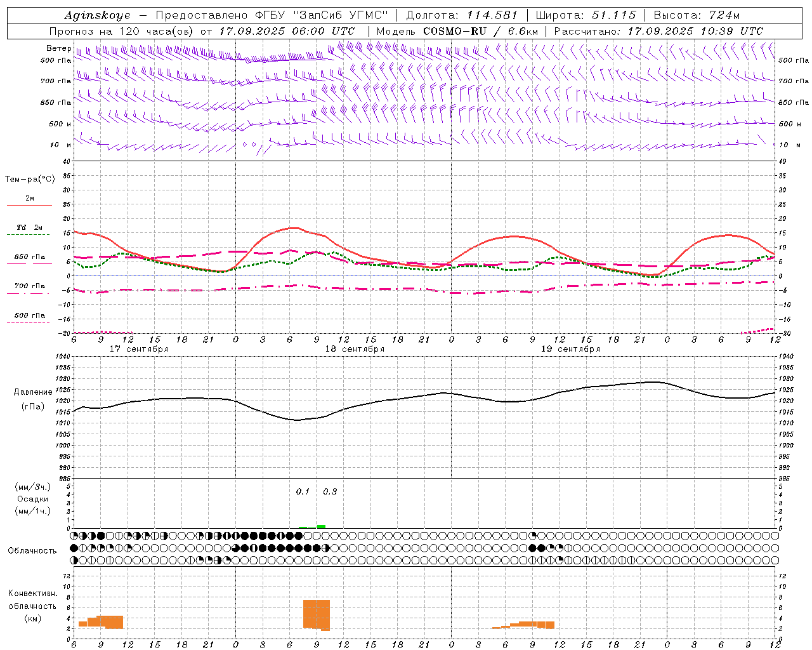This screenshot has width=812, height=650.
Task: Click the 850 гПа temperature legend label
Action: click(x=30, y=257)
